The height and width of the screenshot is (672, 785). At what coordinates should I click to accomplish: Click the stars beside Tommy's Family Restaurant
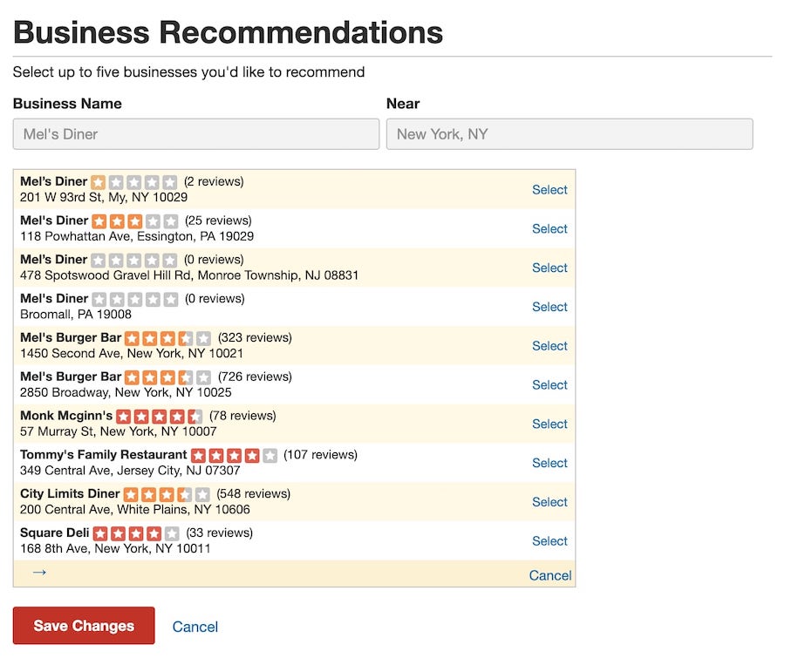coord(235,455)
